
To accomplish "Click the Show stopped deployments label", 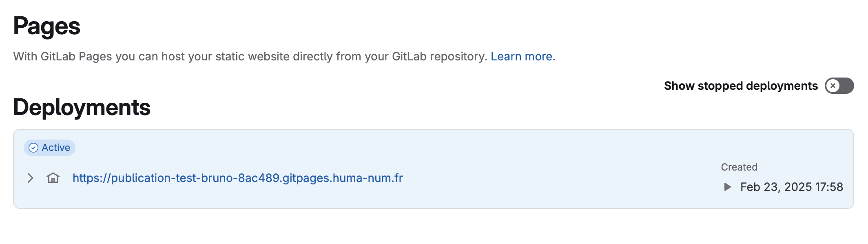I will [740, 86].
